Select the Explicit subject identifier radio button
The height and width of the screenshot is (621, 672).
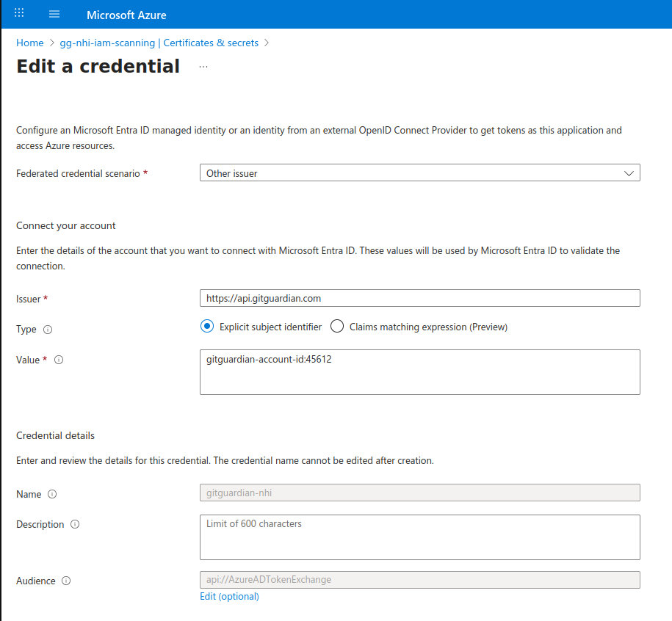point(206,326)
